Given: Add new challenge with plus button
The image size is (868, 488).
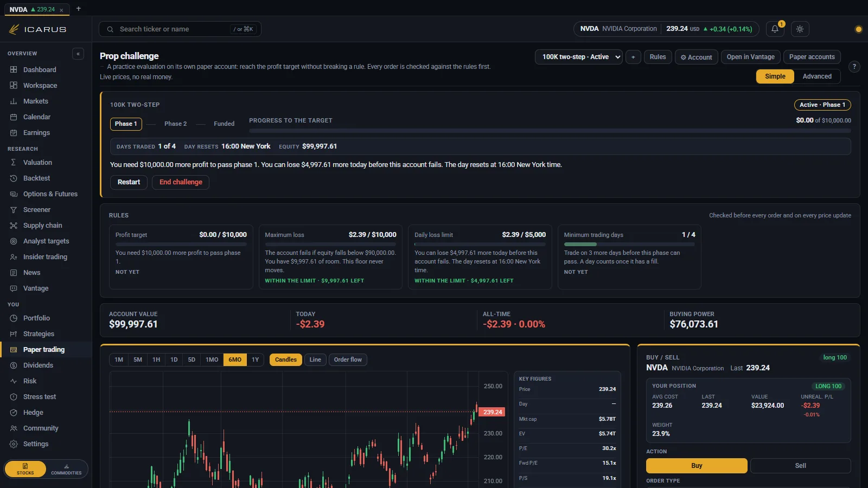Looking at the screenshot, I should pos(633,57).
